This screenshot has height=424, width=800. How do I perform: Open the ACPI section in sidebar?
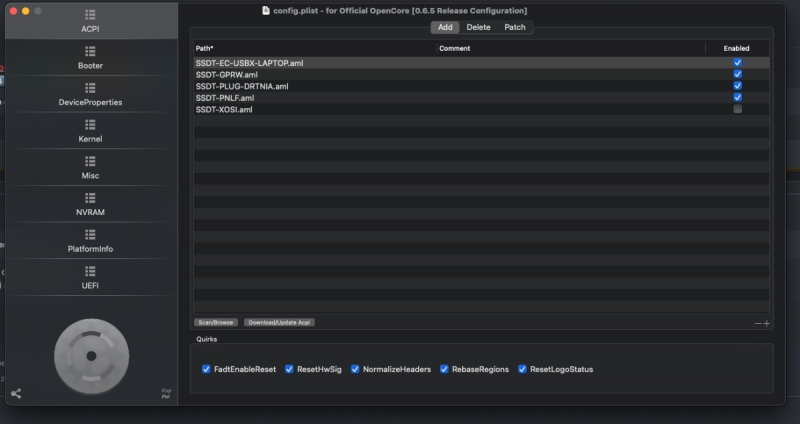(90, 20)
